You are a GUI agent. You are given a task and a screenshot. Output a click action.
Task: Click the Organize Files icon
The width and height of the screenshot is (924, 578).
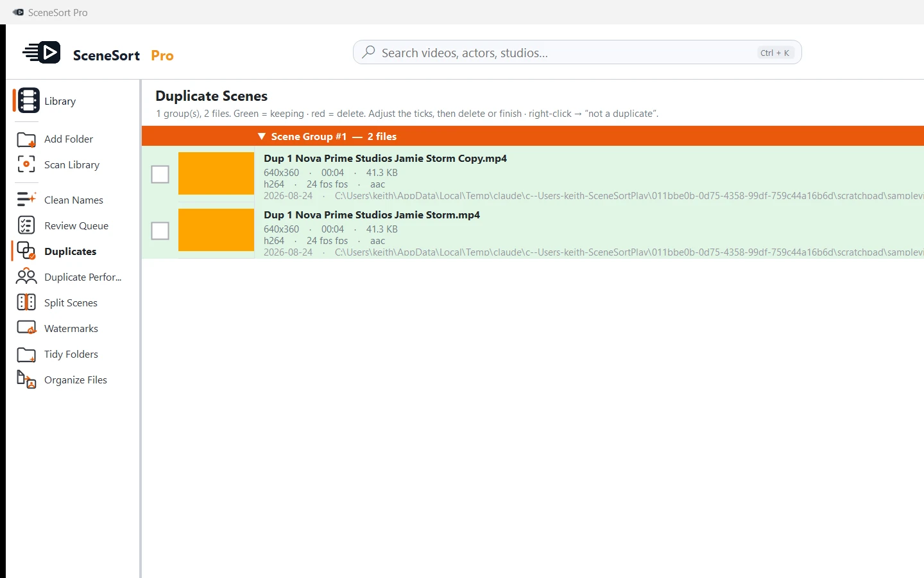pyautogui.click(x=26, y=380)
